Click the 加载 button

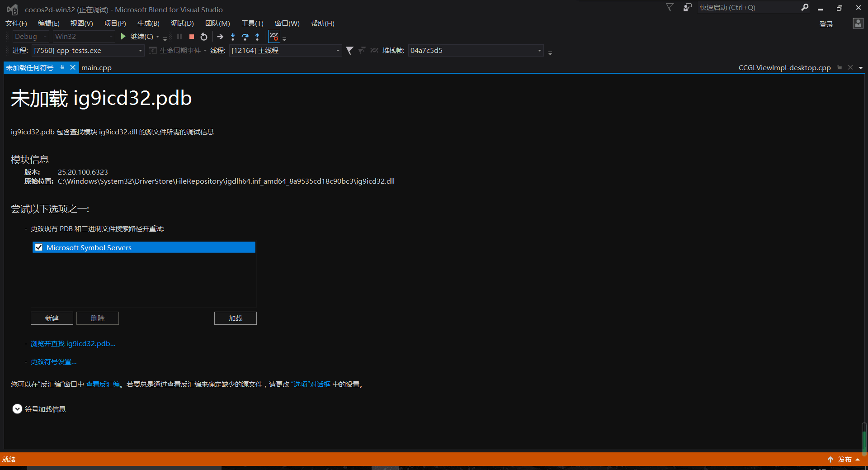(x=236, y=318)
